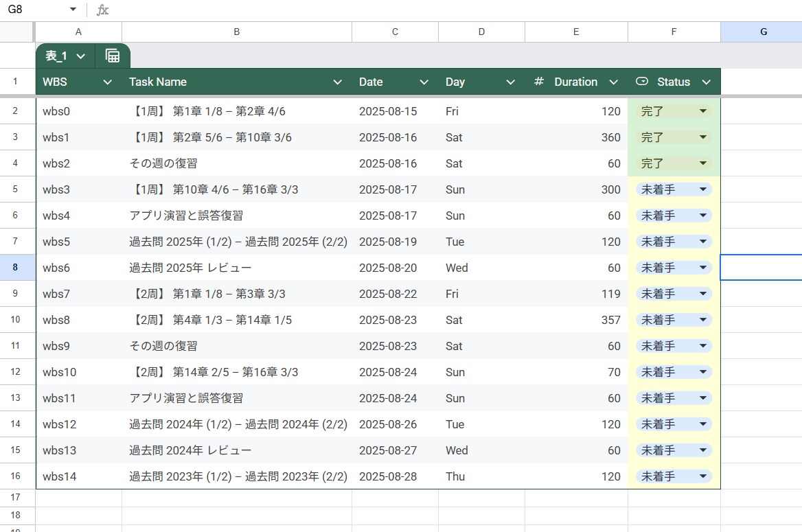Open the table view calculator icon
Screen dimensions: 802x532
pos(113,56)
